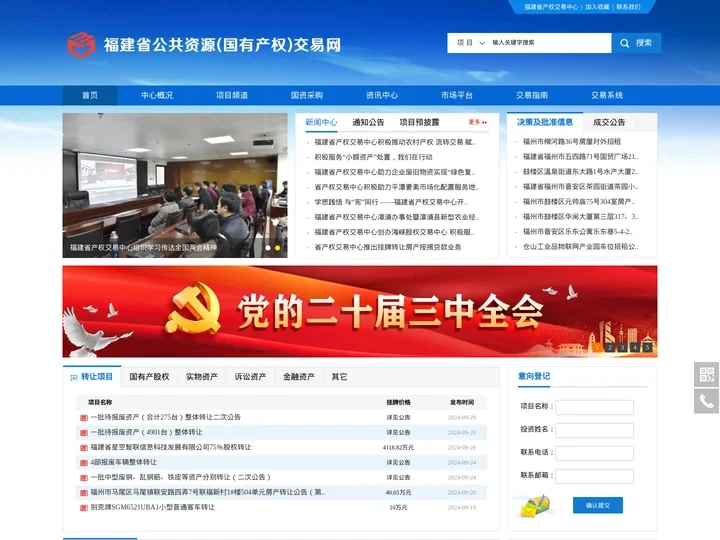Viewport: 720px width, 540px height.
Task: Click price 4118.82万元
Action: tap(398, 448)
